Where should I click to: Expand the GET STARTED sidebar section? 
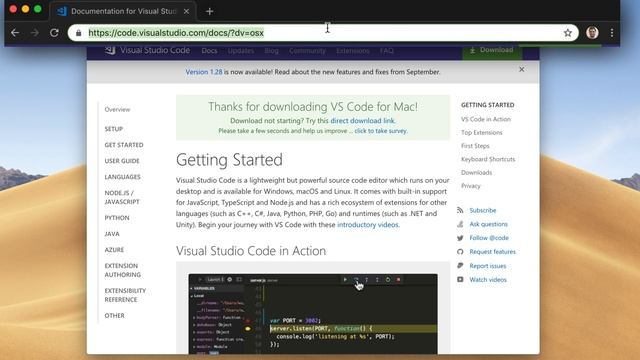pos(124,145)
